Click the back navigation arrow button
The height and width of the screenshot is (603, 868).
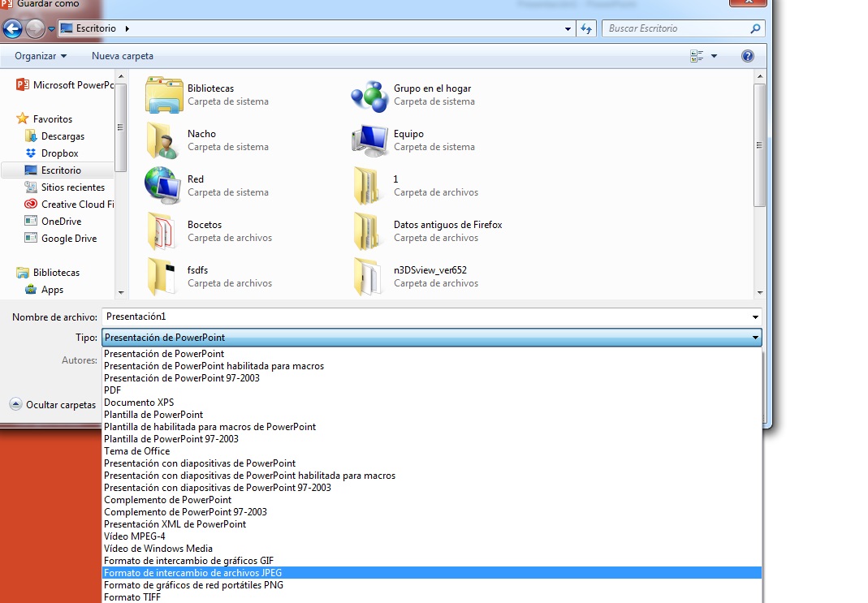12,29
